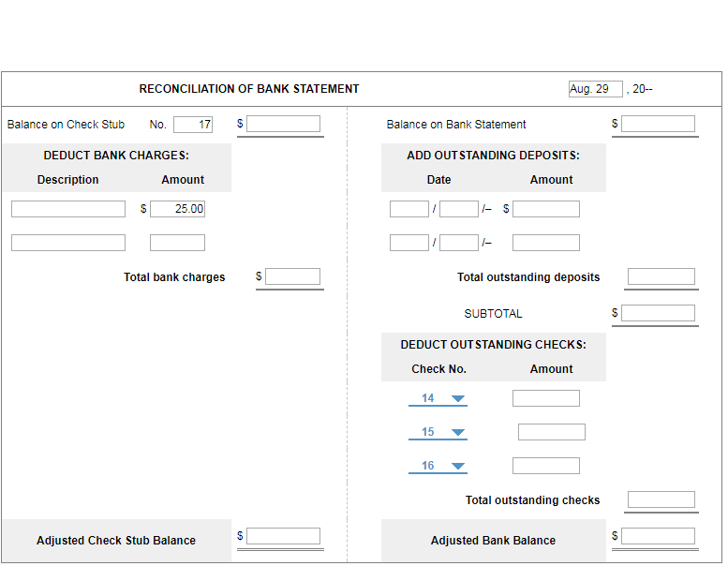Image resolution: width=728 pixels, height=566 pixels.
Task: Click amount field for check 16
Action: coord(546,466)
